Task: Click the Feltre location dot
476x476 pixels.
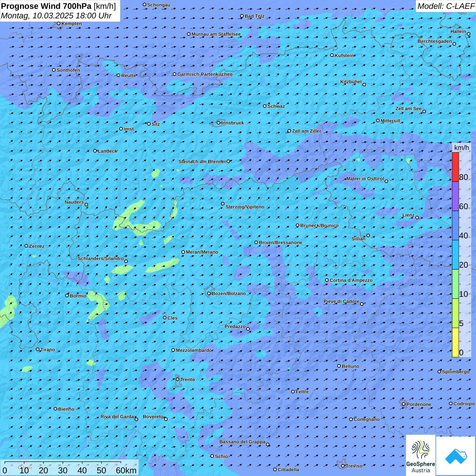Action: tap(293, 392)
